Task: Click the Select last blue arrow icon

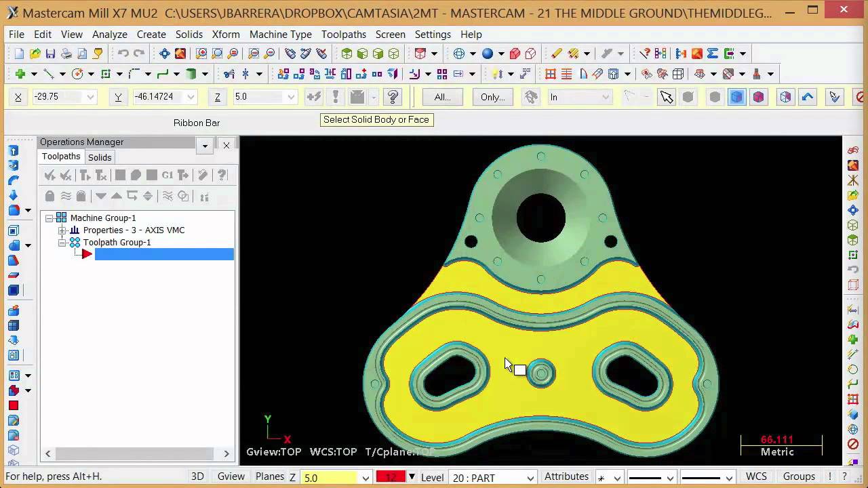Action: (x=808, y=97)
